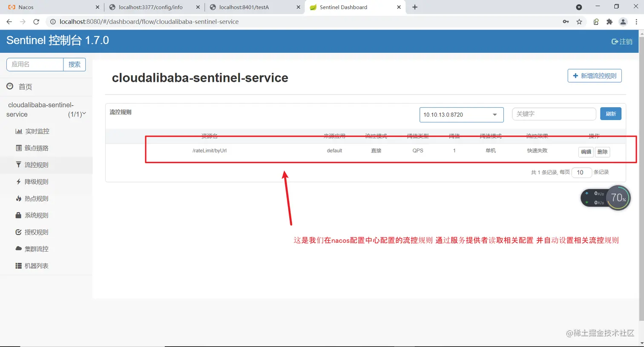Click the lock icon beside 系统规则
The width and height of the screenshot is (644, 347).
pos(18,215)
